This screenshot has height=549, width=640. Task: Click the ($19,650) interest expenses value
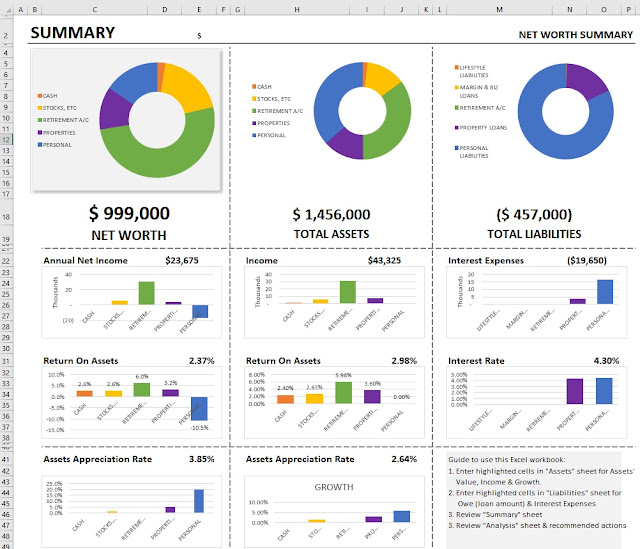pos(587,260)
